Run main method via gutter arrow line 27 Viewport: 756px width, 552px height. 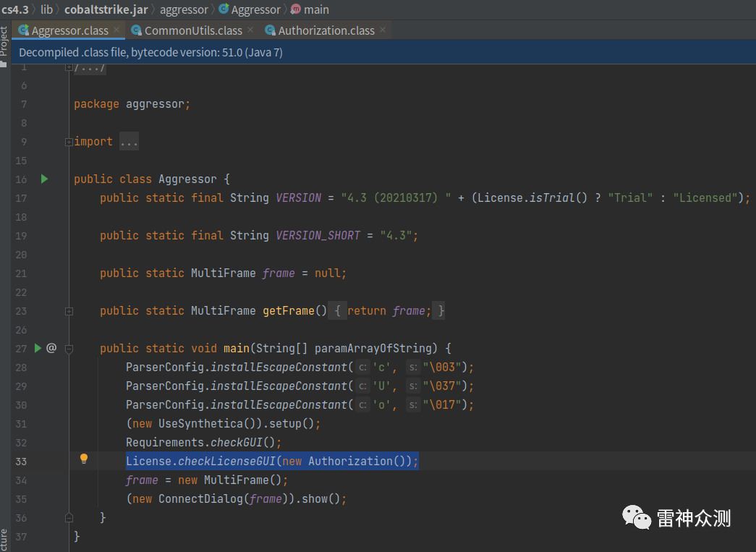click(x=38, y=348)
